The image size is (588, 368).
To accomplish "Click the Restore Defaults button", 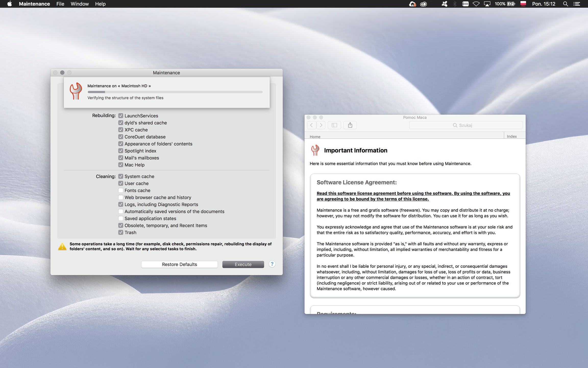I will [x=179, y=264].
